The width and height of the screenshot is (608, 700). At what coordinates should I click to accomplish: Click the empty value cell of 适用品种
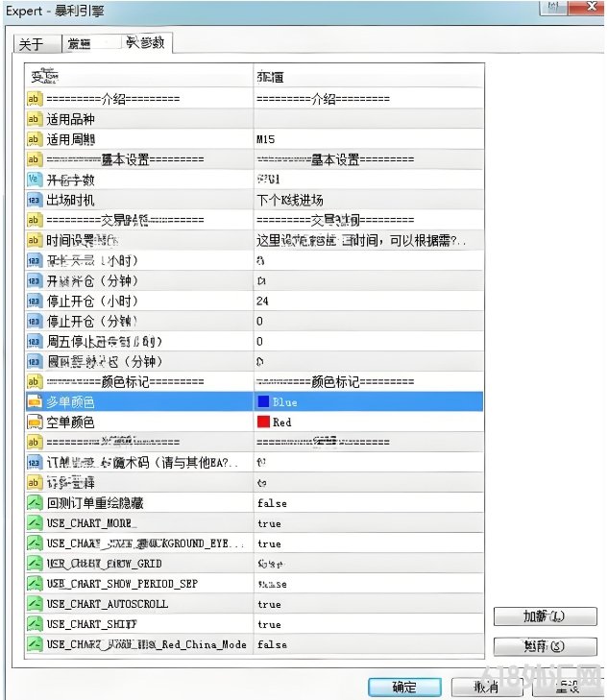point(369,119)
